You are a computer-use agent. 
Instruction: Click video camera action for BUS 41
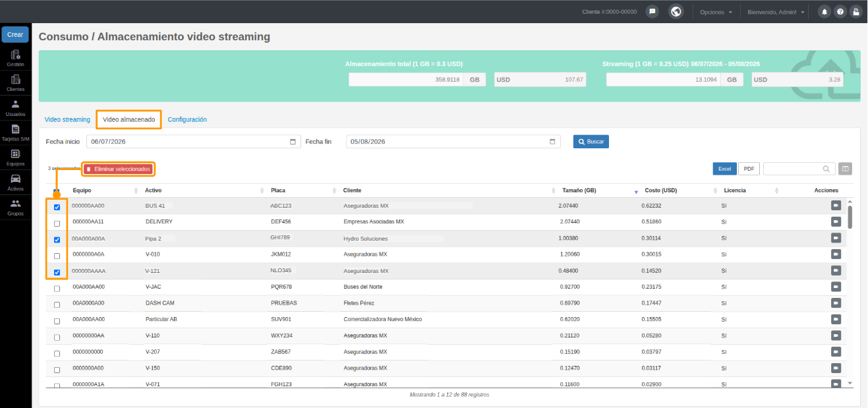[836, 206]
